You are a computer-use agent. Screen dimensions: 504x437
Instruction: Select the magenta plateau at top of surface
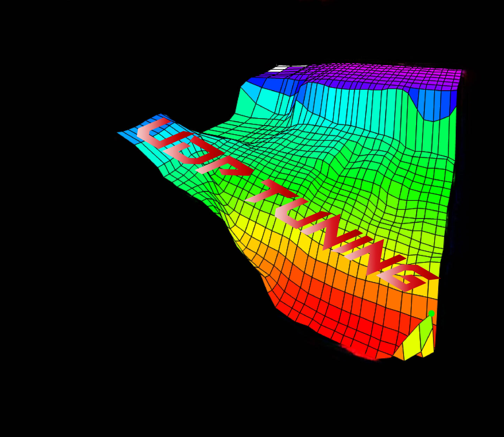coord(384,75)
